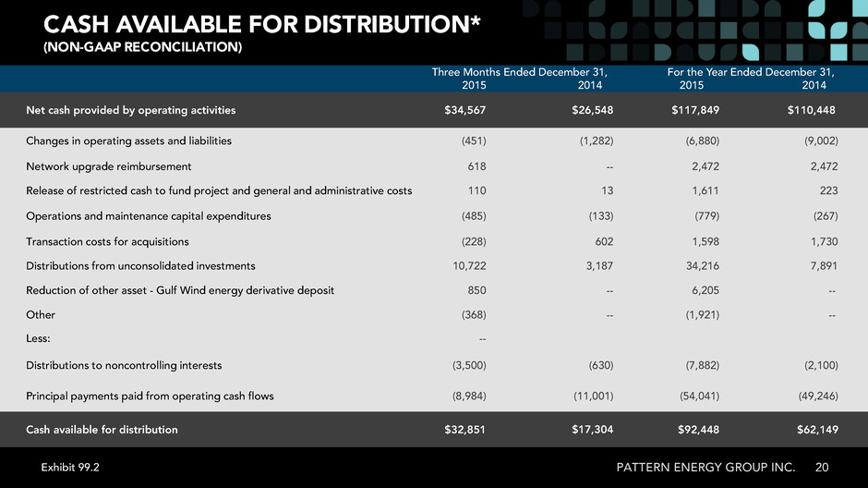The height and width of the screenshot is (488, 868).
Task: Click the Cash Available for Distribution title
Action: [262, 24]
